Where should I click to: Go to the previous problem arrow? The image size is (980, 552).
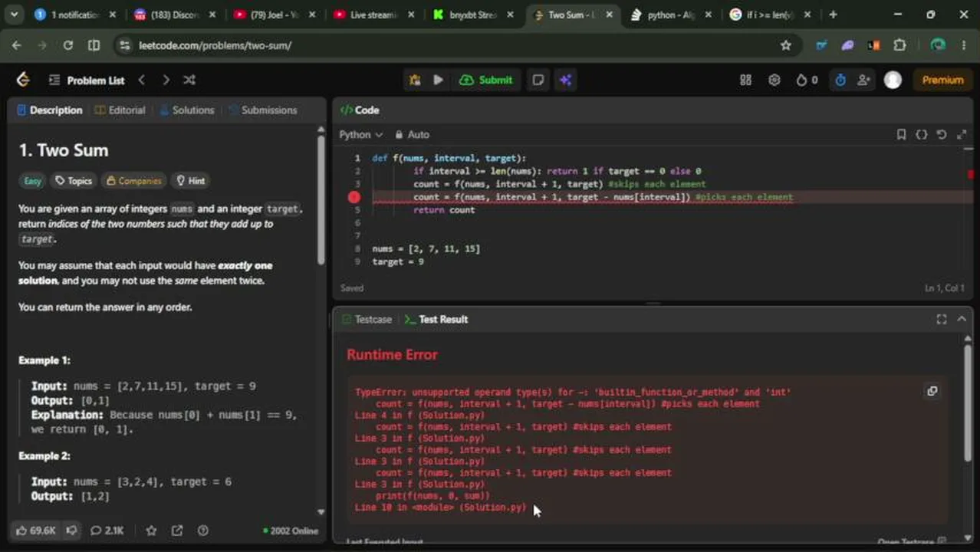pyautogui.click(x=141, y=80)
